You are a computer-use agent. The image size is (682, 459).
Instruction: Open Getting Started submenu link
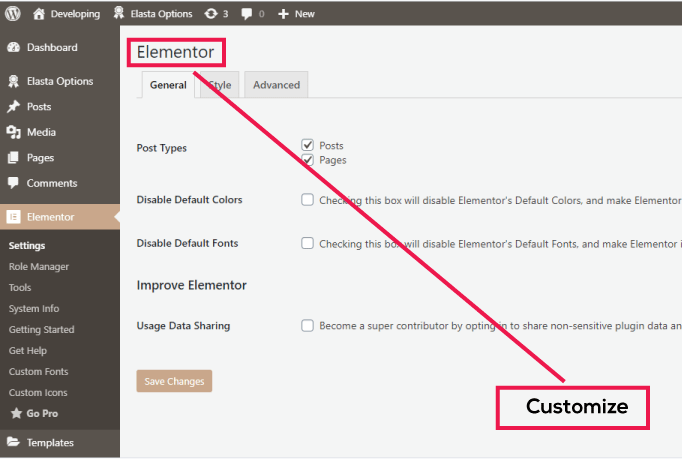coord(41,329)
